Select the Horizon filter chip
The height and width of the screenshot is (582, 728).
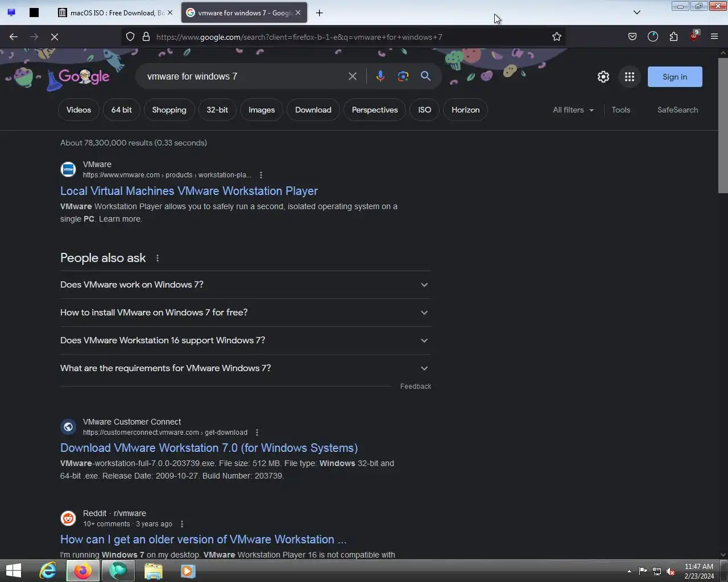pos(466,110)
